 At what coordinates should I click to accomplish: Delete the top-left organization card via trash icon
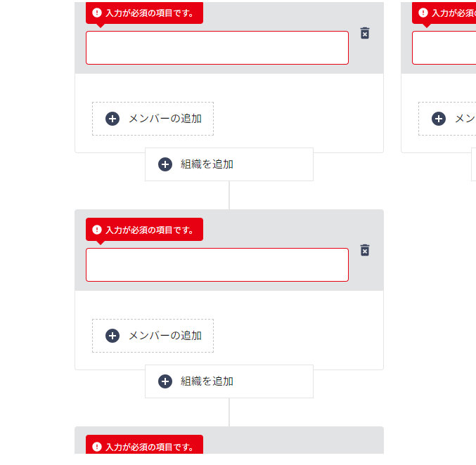365,33
